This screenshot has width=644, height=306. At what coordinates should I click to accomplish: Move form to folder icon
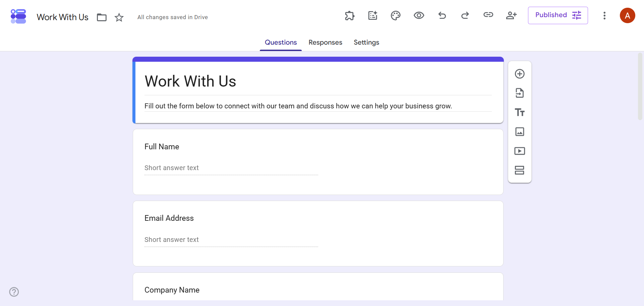point(102,17)
